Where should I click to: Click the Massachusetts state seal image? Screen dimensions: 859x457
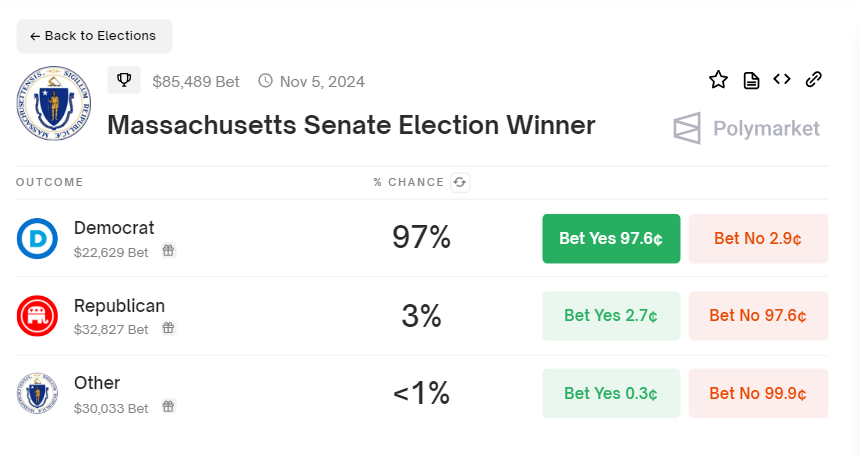coord(48,102)
